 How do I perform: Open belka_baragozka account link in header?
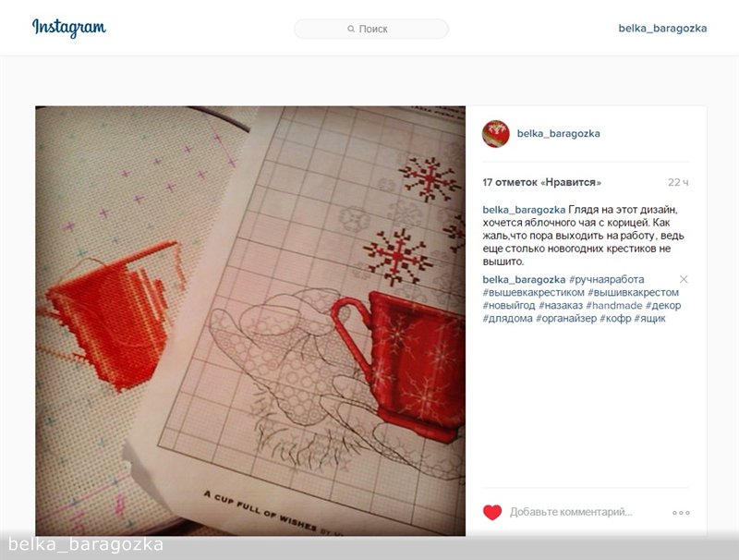click(662, 29)
